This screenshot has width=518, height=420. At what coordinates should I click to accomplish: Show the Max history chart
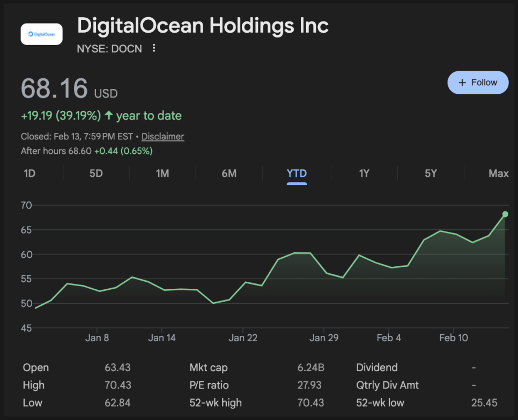coord(498,174)
